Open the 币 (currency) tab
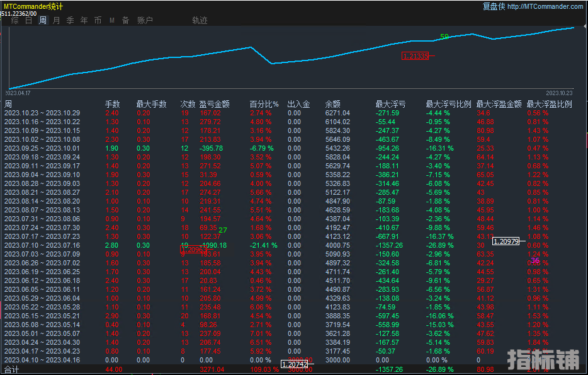The height and width of the screenshot is (375, 588). (x=98, y=20)
